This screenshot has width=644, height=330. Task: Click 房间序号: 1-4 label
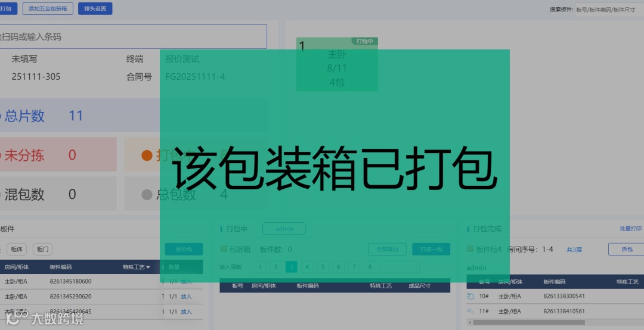pyautogui.click(x=530, y=249)
